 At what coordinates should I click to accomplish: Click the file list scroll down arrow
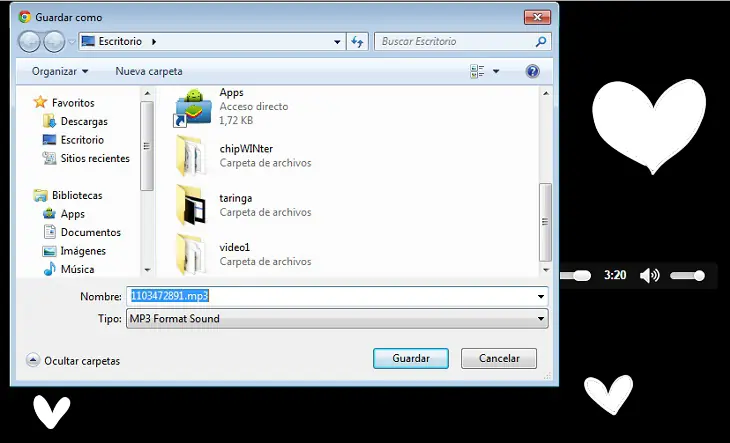[x=546, y=269]
